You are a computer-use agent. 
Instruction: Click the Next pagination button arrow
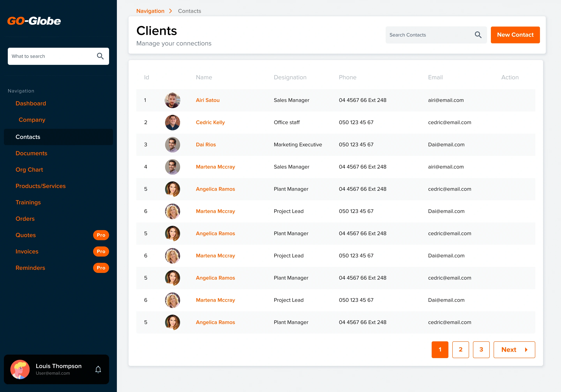click(x=526, y=350)
